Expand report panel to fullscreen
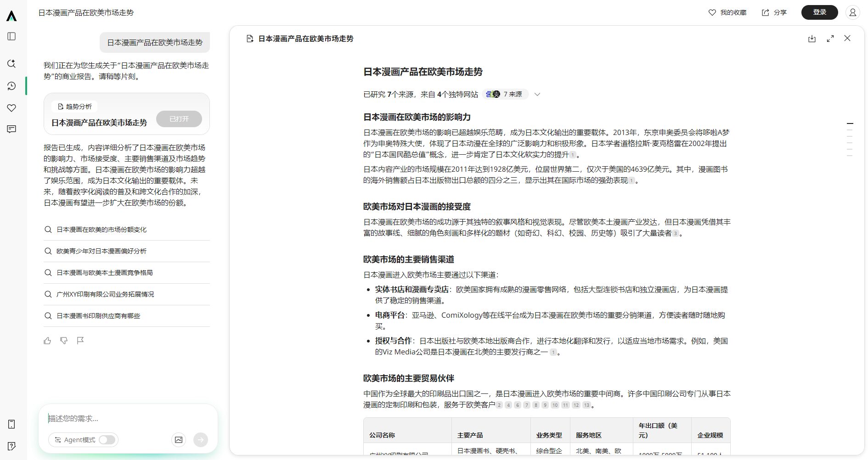This screenshot has width=868, height=460. [830, 39]
